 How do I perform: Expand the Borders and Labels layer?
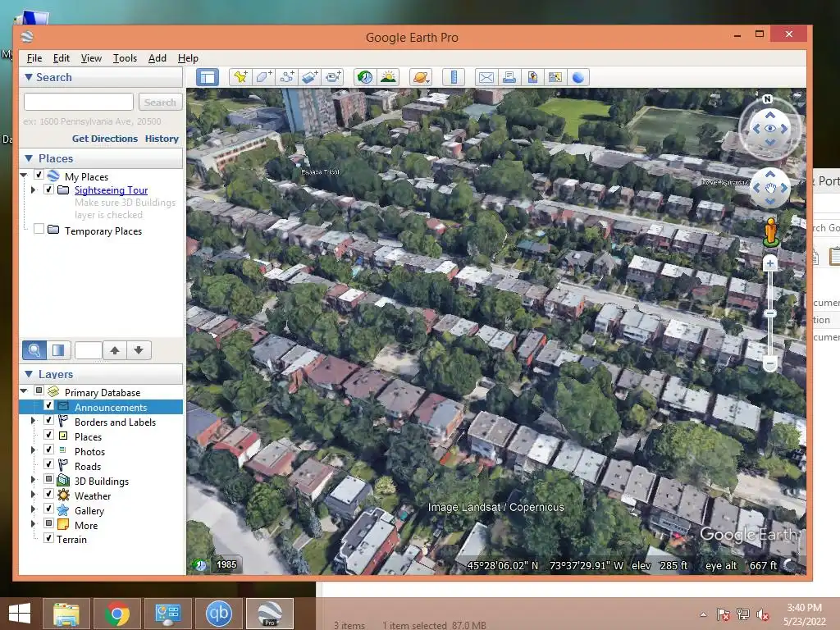pos(33,421)
